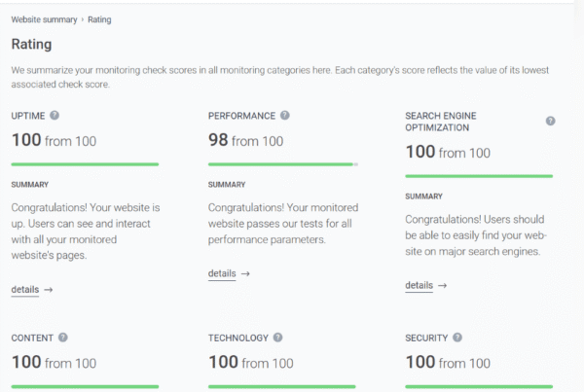Open details link under Uptime summary
Image resolution: width=584 pixels, height=392 pixels.
pos(25,290)
